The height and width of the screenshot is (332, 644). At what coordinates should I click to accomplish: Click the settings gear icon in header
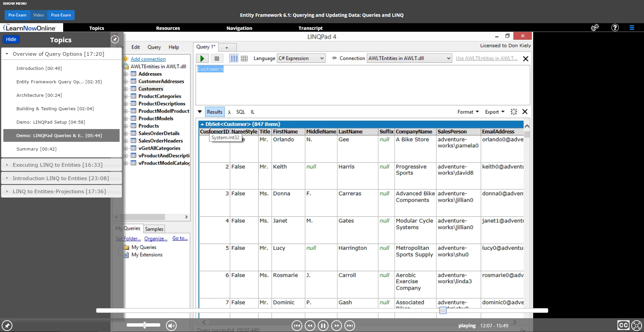(x=595, y=28)
